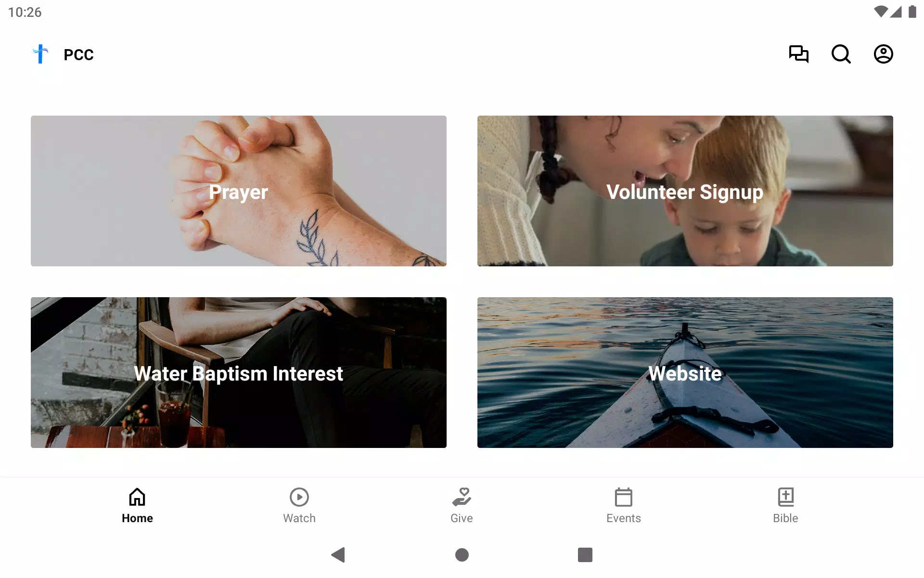Tap the Home house icon
Screen dimensions: 924x578
pyautogui.click(x=137, y=497)
